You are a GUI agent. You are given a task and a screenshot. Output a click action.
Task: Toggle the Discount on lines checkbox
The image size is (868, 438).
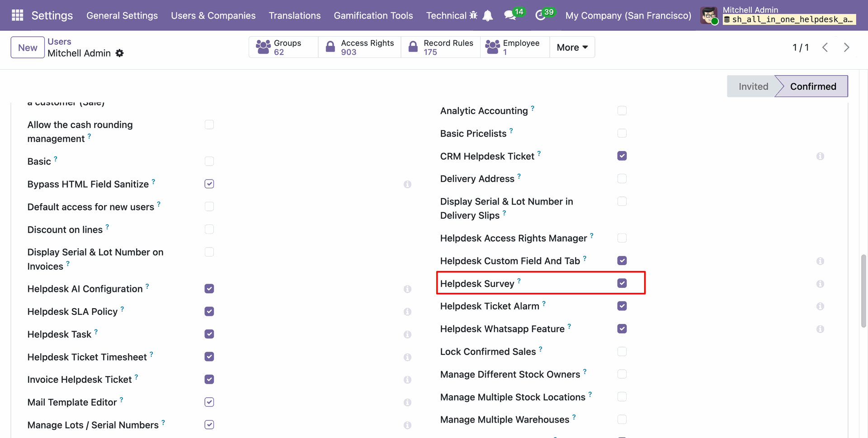(209, 229)
